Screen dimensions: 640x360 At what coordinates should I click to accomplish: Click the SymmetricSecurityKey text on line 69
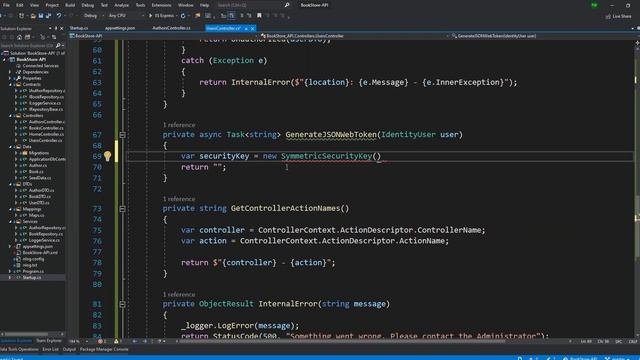click(x=327, y=156)
